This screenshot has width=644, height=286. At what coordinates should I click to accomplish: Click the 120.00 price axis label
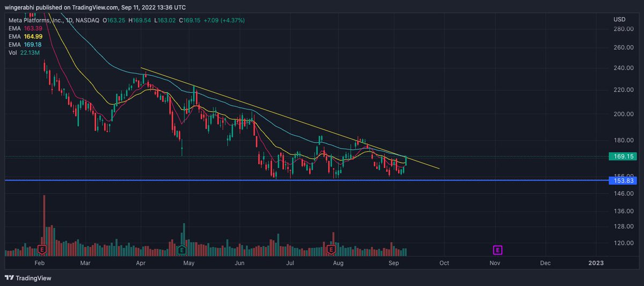pos(623,243)
